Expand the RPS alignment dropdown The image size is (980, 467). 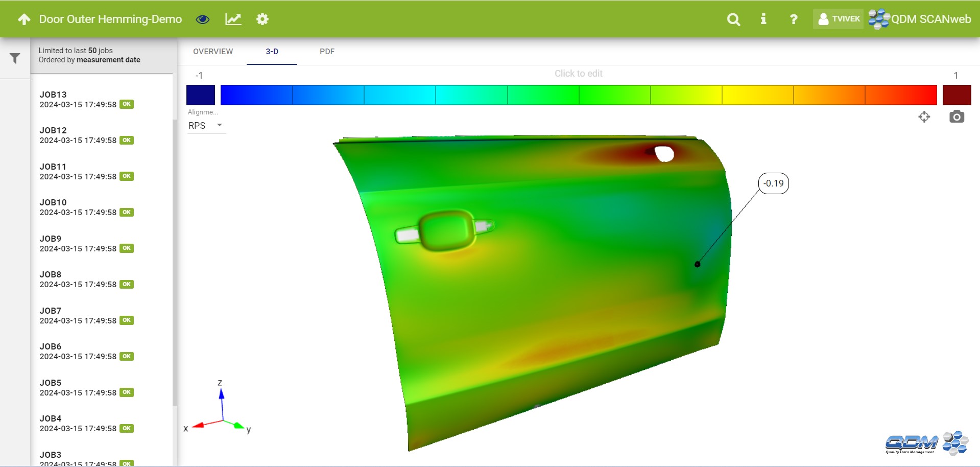206,126
